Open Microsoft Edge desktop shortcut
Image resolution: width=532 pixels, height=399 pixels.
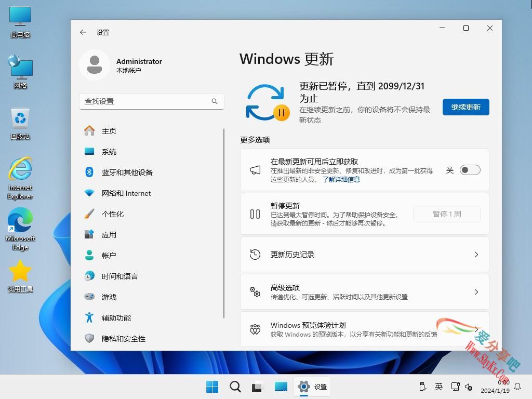[x=20, y=229]
